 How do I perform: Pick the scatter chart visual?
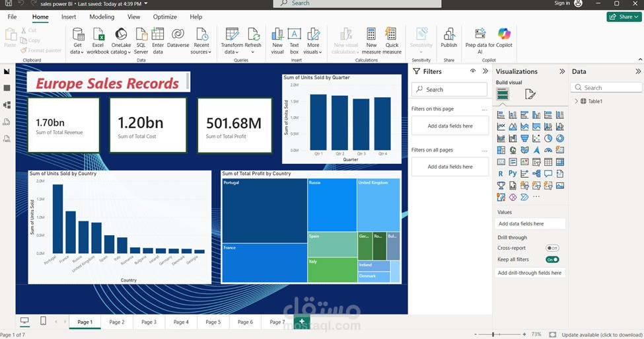[536, 139]
